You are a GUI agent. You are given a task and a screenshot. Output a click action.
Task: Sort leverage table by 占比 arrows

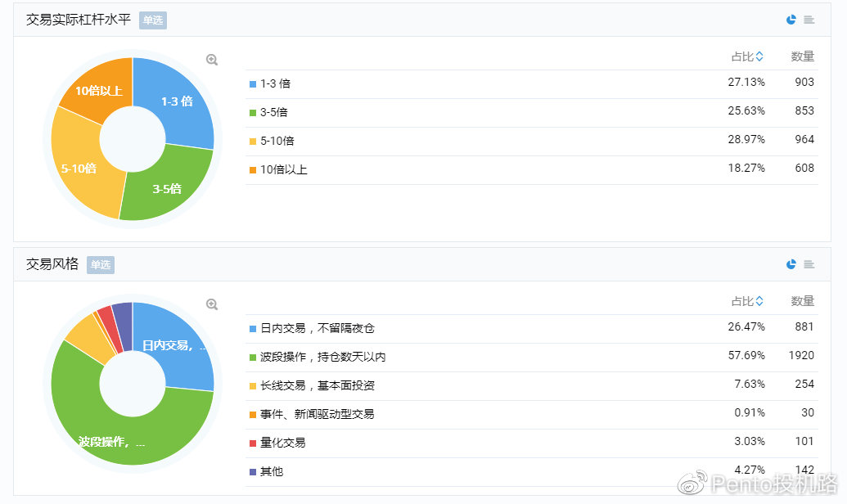(759, 56)
